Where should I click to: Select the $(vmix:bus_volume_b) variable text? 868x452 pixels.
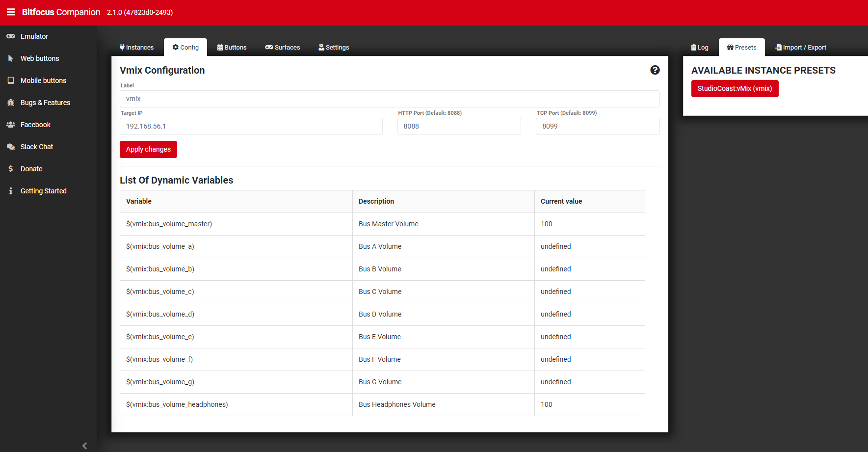point(160,269)
